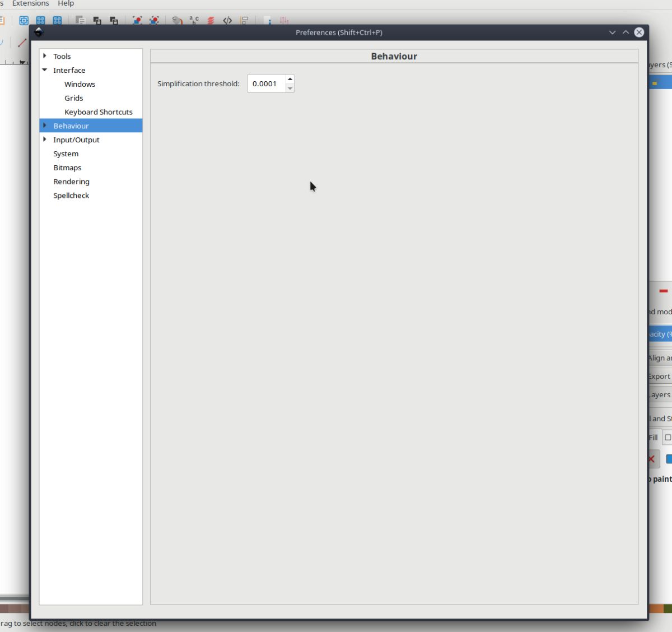
Task: Select the red diagonal line tool icon
Action: coord(22,43)
